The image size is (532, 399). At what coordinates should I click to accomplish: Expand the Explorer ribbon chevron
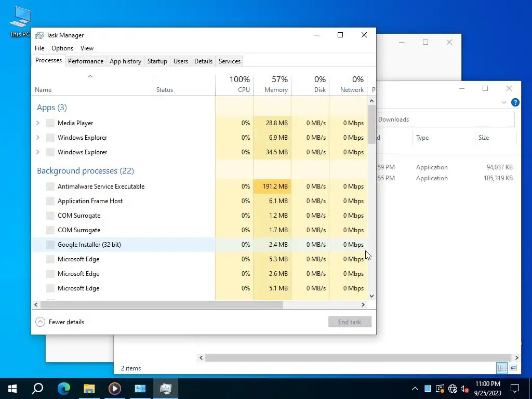(x=504, y=102)
